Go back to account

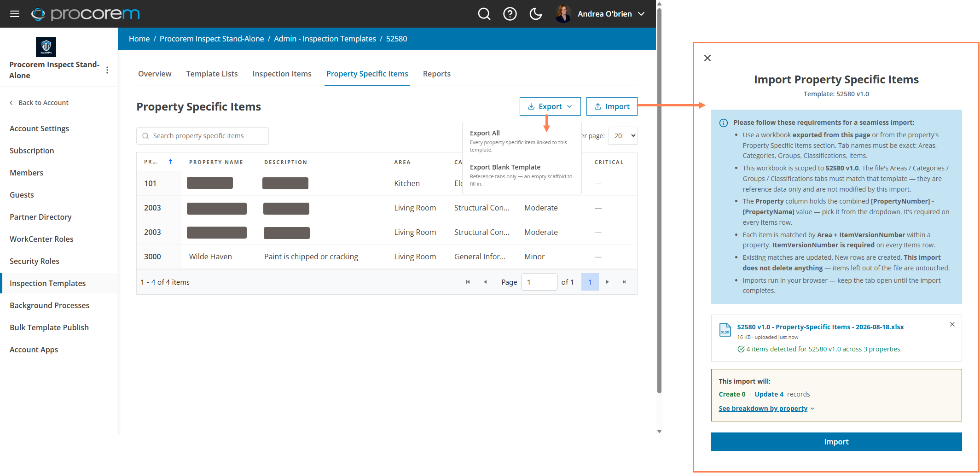pos(39,103)
